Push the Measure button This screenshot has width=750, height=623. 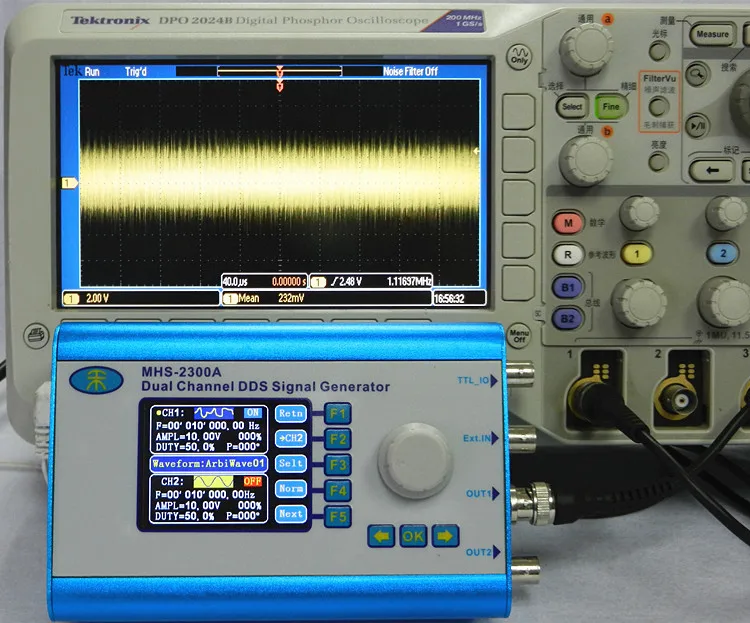[x=712, y=34]
